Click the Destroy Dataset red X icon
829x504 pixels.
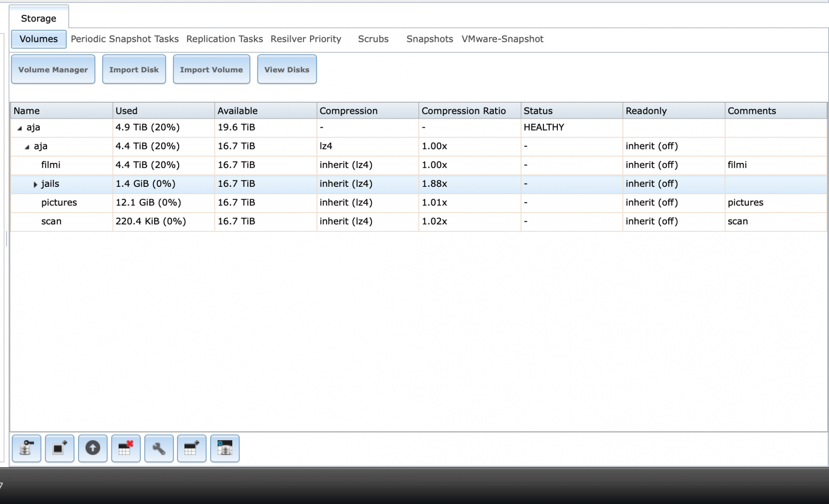coord(126,448)
